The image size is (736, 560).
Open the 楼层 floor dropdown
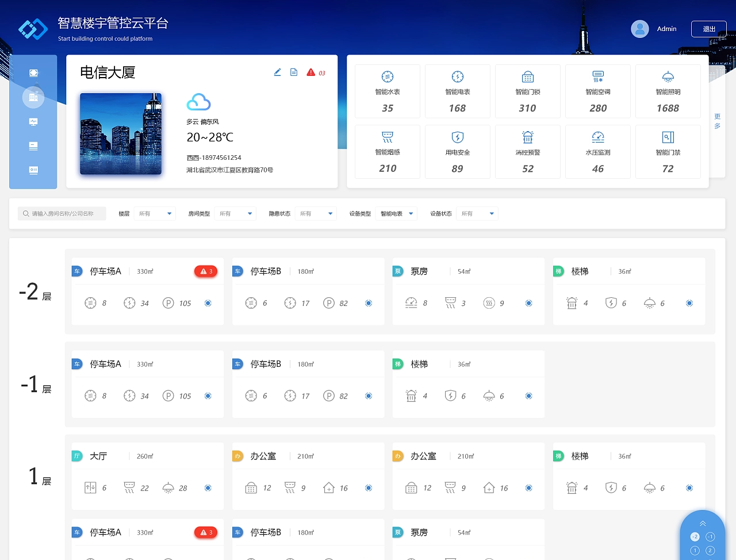tap(155, 214)
